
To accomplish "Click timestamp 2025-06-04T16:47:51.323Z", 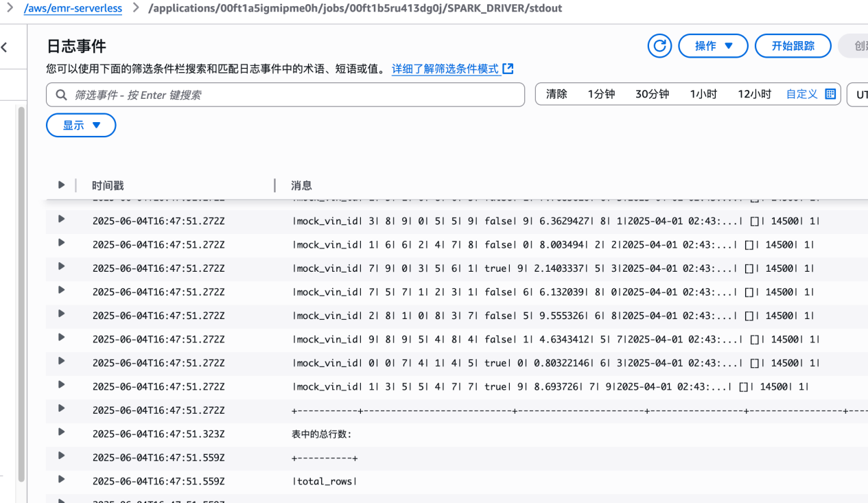I will 159,434.
